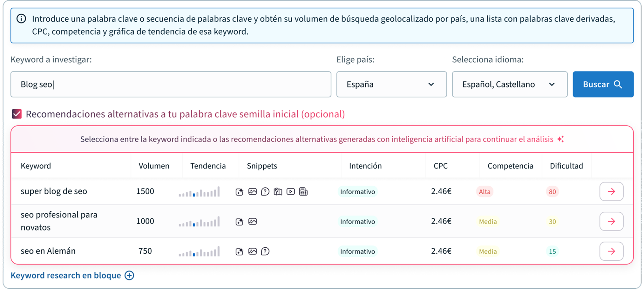This screenshot has width=644, height=289.
Task: Click the trend chart for seo profesional para novatos
Action: point(199,222)
